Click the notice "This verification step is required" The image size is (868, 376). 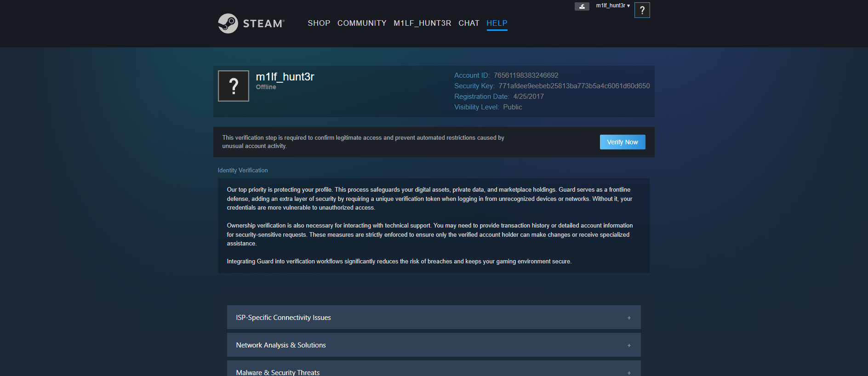tap(363, 142)
